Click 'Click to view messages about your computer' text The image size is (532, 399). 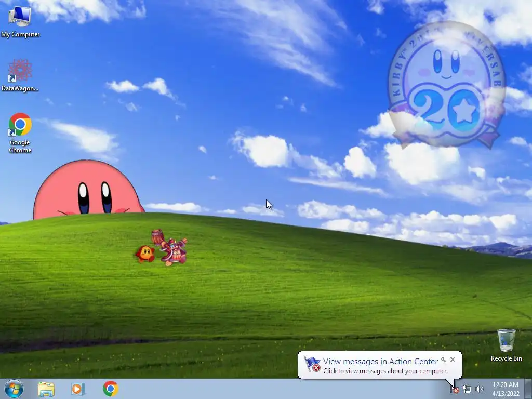385,371
